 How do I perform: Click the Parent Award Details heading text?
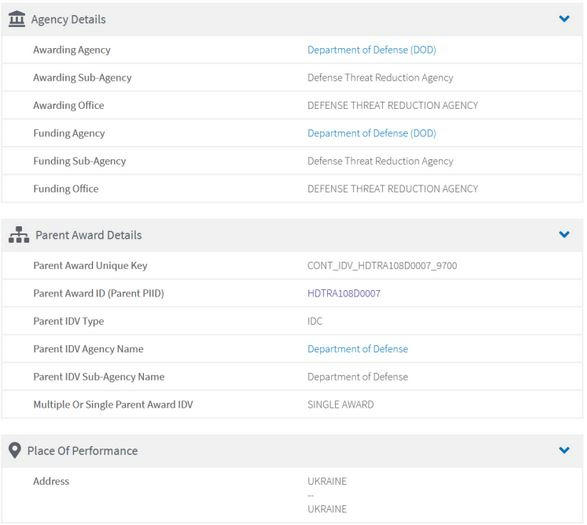pos(89,235)
